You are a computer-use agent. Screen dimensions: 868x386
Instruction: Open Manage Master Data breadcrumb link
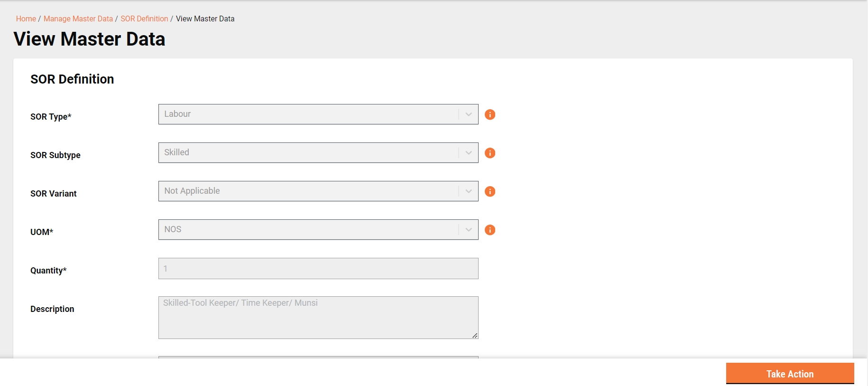point(78,19)
